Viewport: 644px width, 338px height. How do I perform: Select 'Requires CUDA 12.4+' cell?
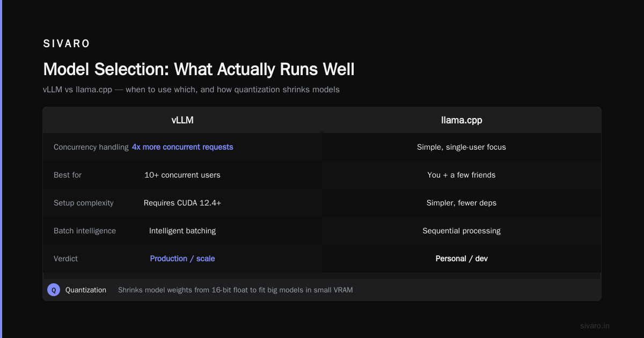pos(182,203)
